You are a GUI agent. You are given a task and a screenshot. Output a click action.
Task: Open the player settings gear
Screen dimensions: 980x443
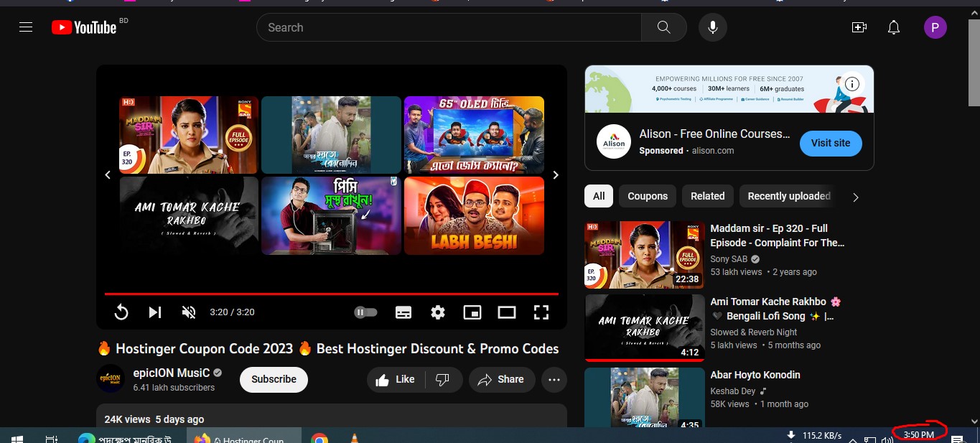click(x=438, y=312)
